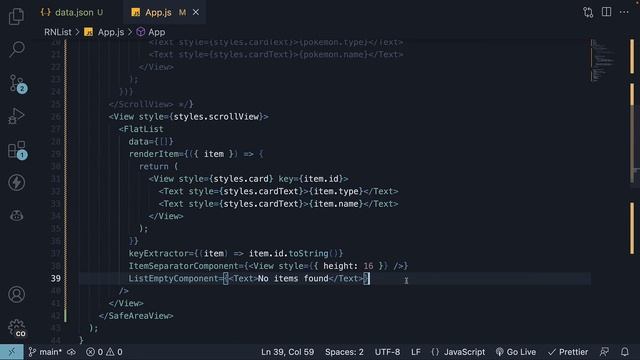Switch to the data.json tab
The height and width of the screenshot is (360, 640).
coord(74,13)
